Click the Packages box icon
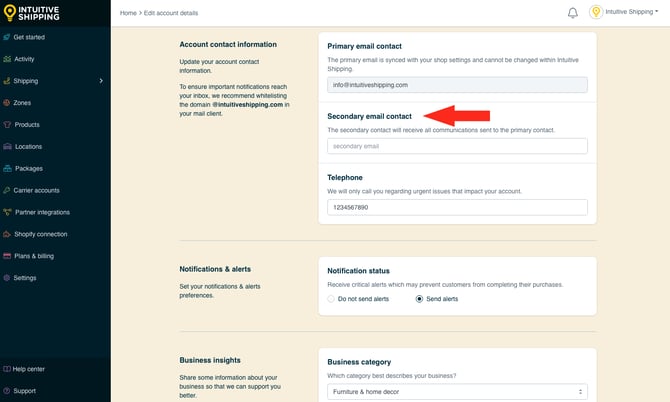This screenshot has width=670, height=402. (x=7, y=168)
